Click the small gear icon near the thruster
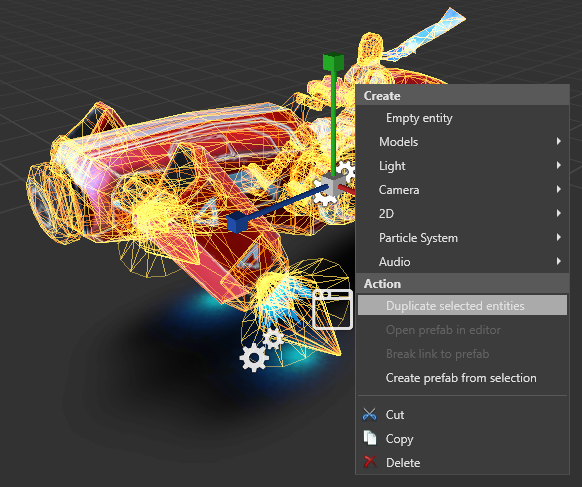This screenshot has width=582, height=487. tap(274, 338)
